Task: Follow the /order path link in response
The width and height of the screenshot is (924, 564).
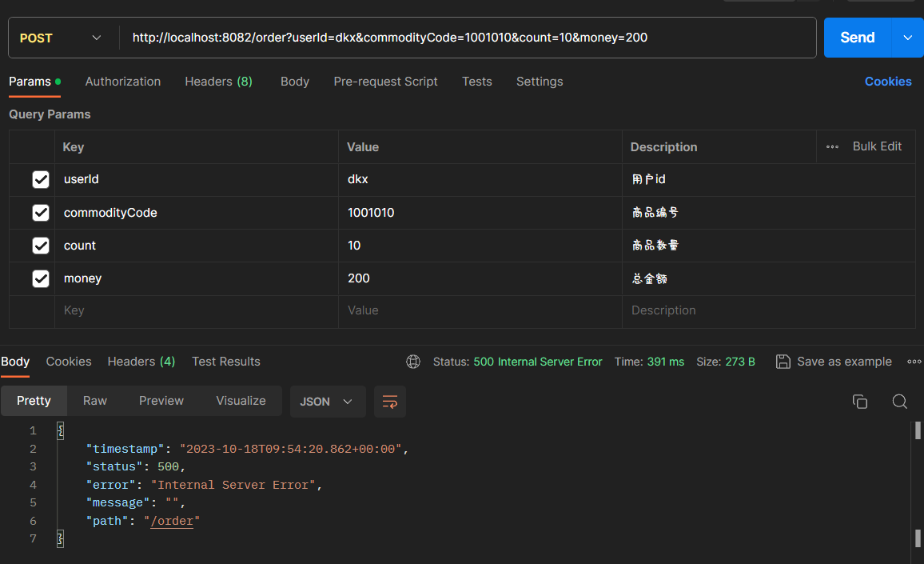Action: 172,521
